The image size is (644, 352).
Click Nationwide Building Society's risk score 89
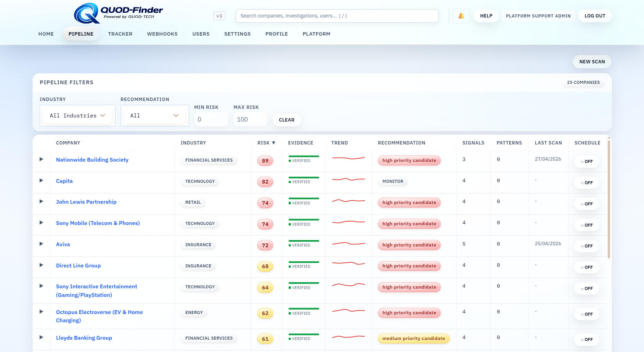pyautogui.click(x=265, y=161)
